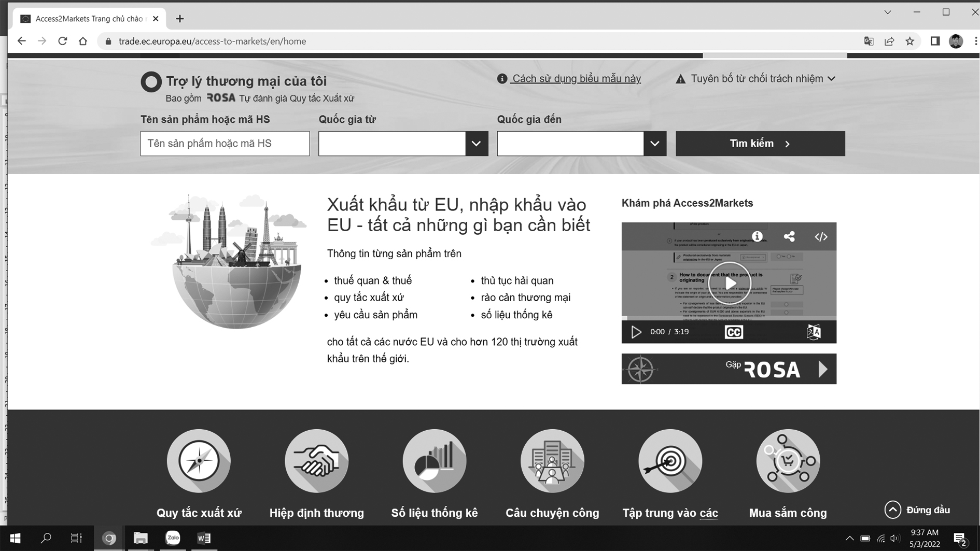Click the 'Tìm kiếm' search button
980x551 pixels.
tap(760, 144)
